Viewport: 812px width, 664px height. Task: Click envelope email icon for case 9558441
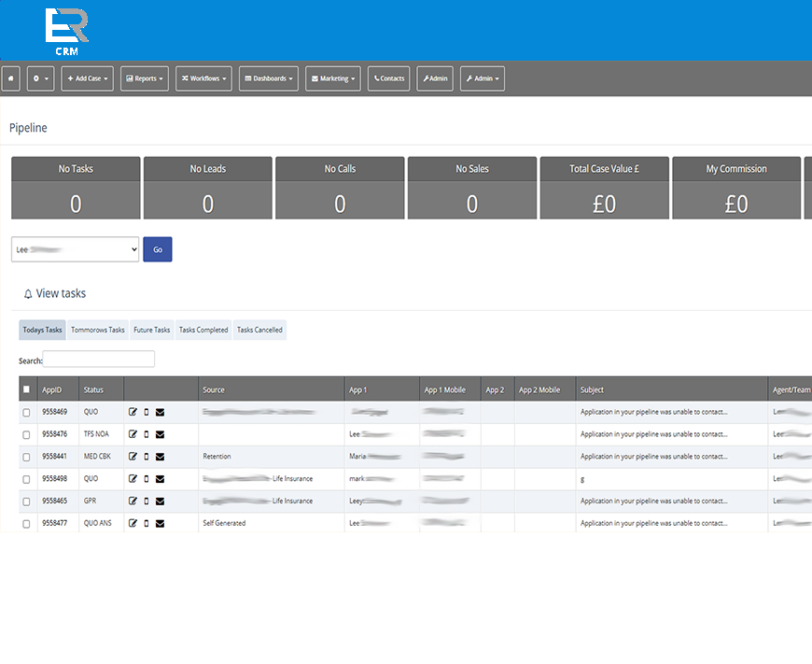coord(160,457)
